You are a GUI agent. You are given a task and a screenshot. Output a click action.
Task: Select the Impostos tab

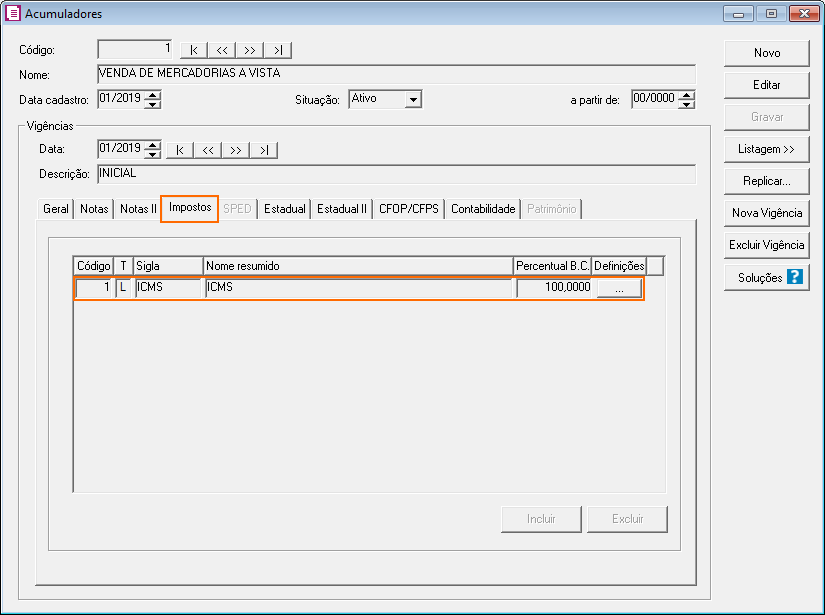click(190, 207)
